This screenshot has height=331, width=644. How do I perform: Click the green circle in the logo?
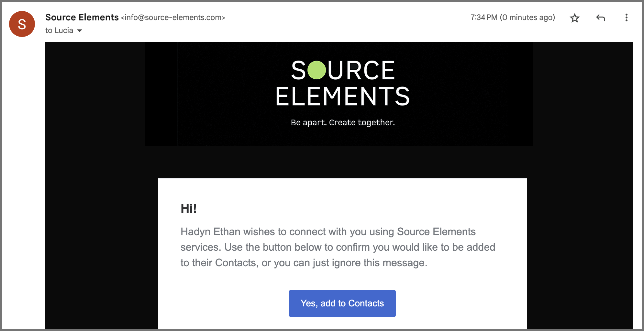click(316, 70)
